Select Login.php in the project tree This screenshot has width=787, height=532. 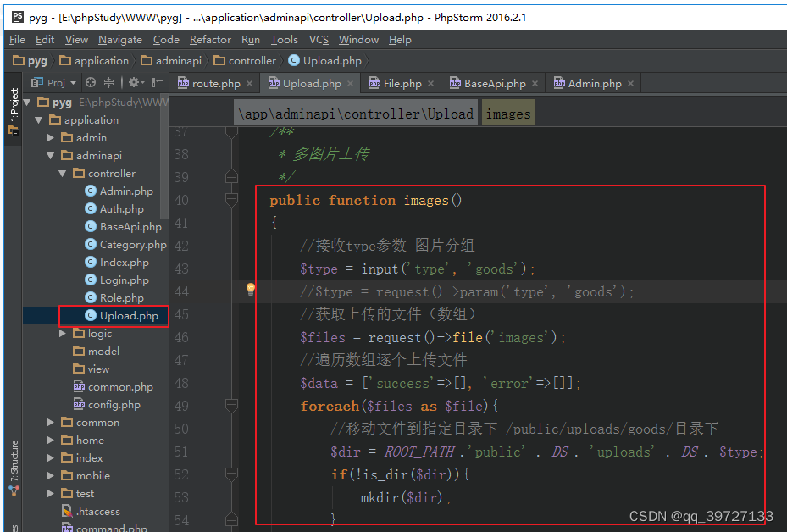pos(117,280)
